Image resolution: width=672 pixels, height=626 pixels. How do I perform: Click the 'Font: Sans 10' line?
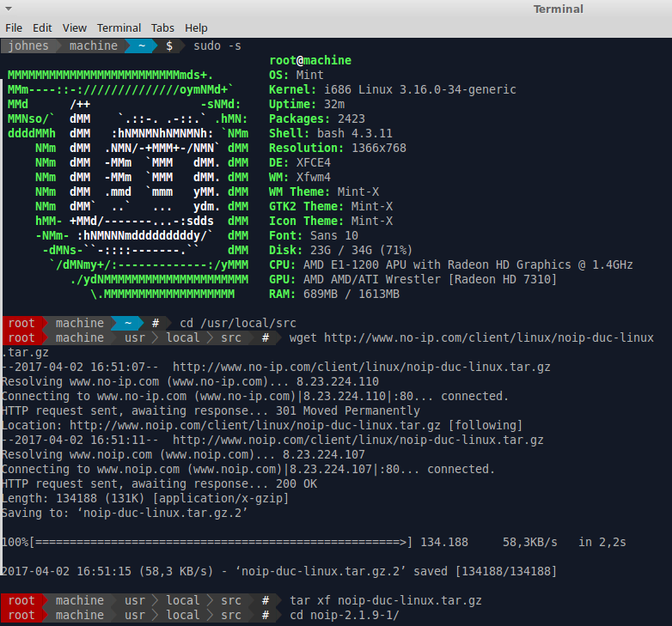314,235
